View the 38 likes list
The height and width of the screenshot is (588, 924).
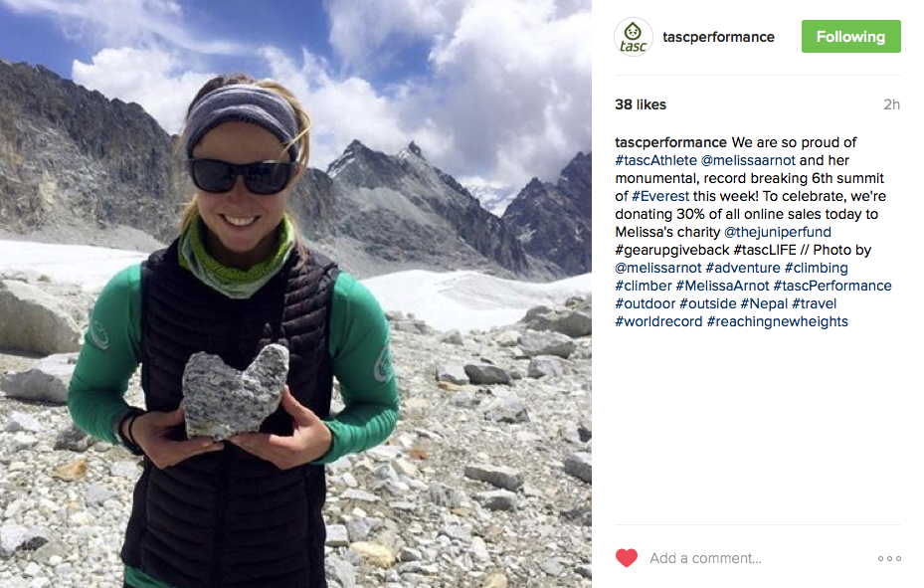pos(641,104)
